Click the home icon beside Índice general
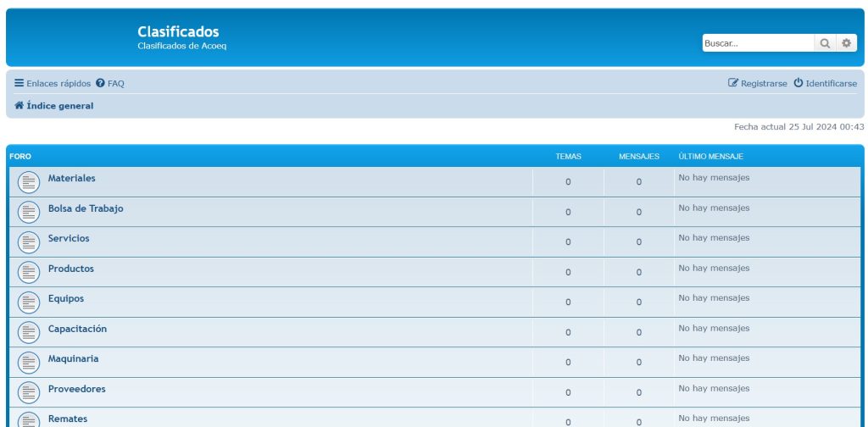 19,106
